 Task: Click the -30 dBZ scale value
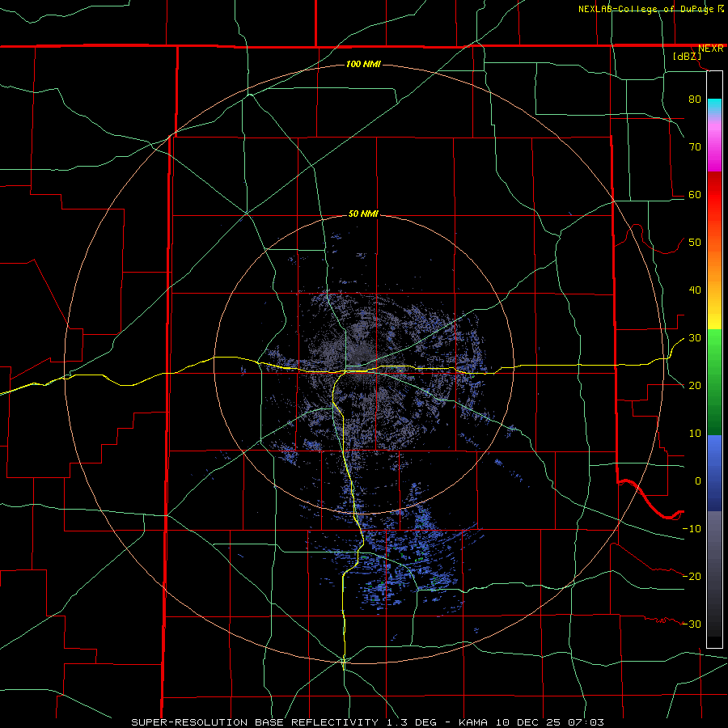pos(692,624)
